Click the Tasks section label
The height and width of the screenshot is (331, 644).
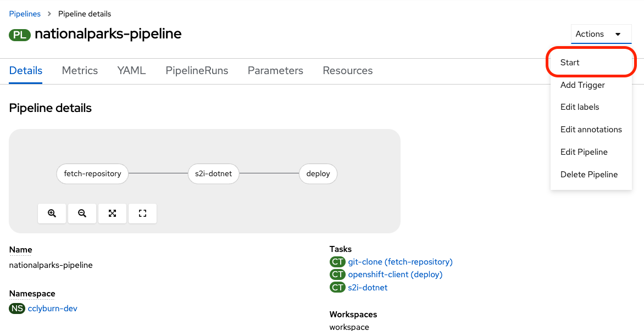coord(341,249)
